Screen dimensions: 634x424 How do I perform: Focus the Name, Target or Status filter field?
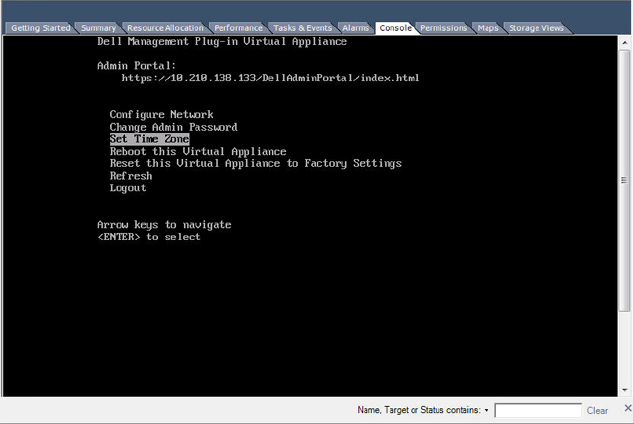[x=538, y=410]
